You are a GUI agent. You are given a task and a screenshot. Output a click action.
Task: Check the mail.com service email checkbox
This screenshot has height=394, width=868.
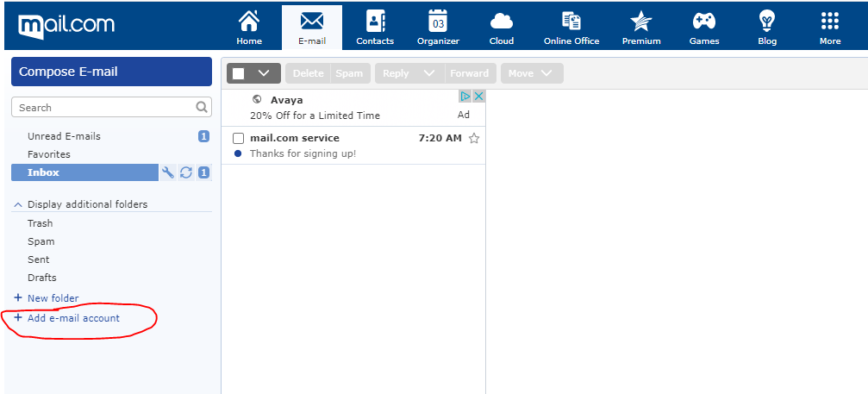coord(238,138)
